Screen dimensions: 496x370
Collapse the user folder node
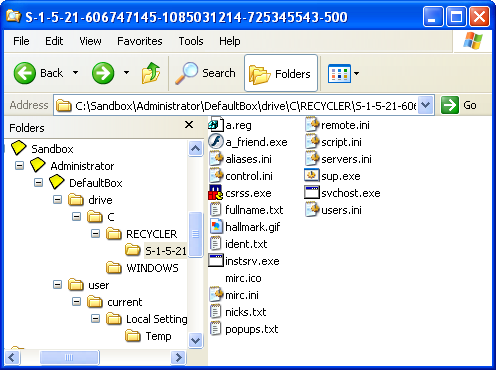[58, 285]
